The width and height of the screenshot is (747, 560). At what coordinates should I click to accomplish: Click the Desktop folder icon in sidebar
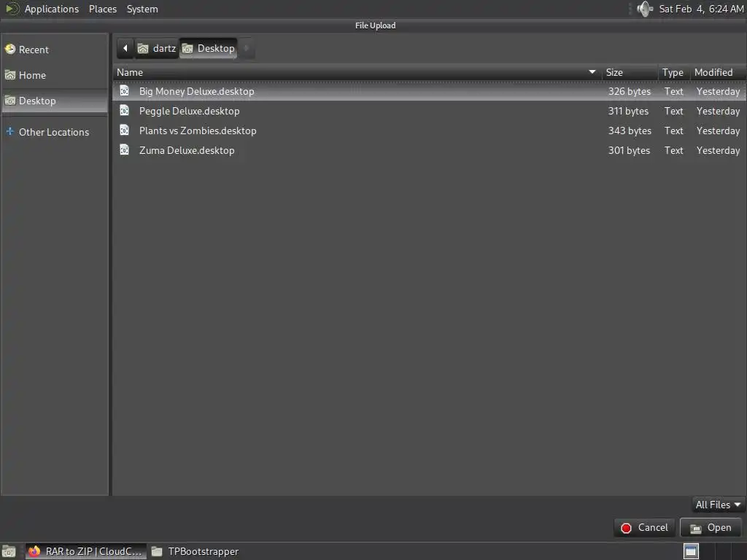point(10,101)
